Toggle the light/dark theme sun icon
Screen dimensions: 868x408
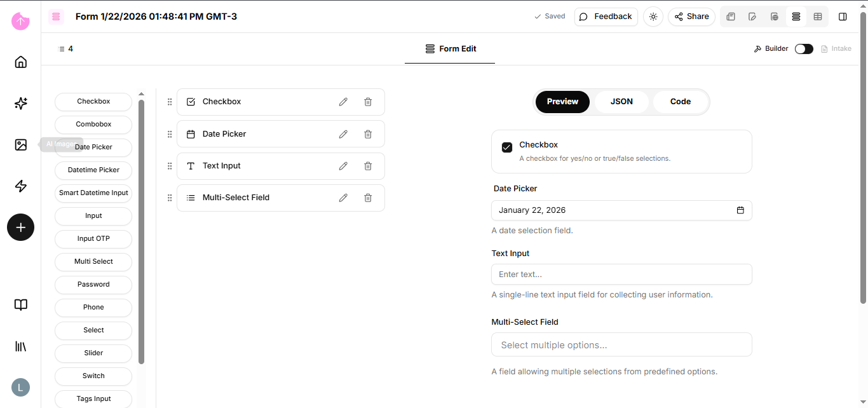653,17
